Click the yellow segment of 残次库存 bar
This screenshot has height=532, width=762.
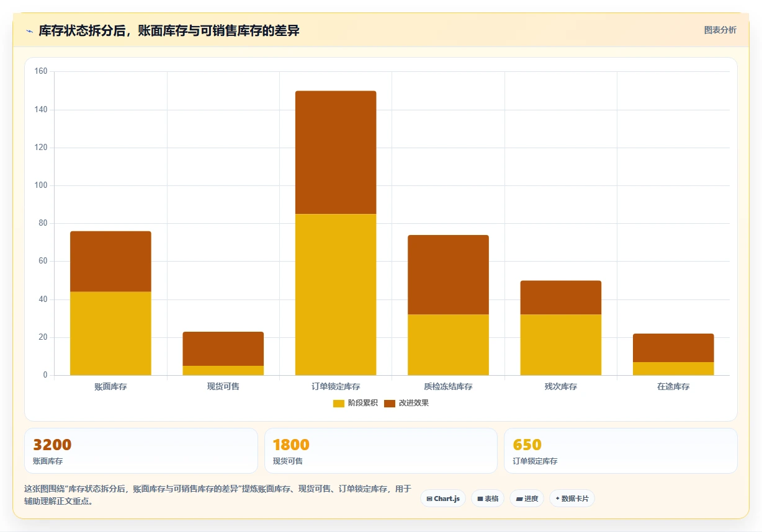click(x=561, y=345)
